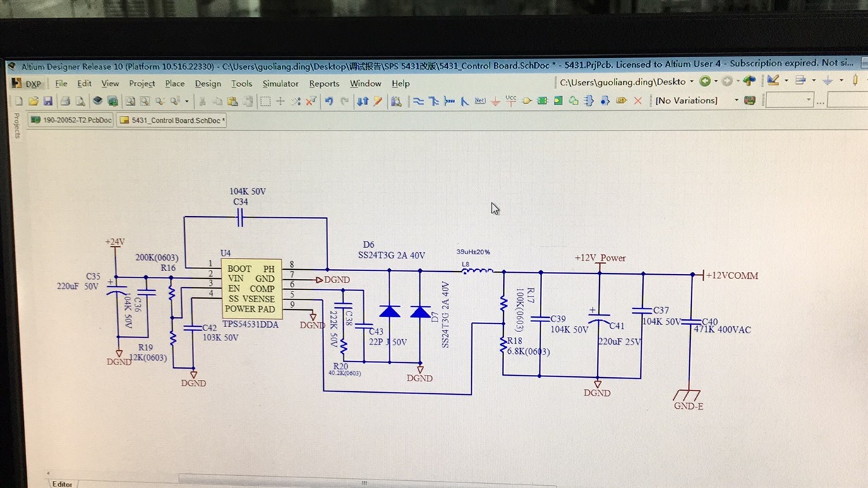Cut selected objects with scissors icon

pyautogui.click(x=202, y=101)
